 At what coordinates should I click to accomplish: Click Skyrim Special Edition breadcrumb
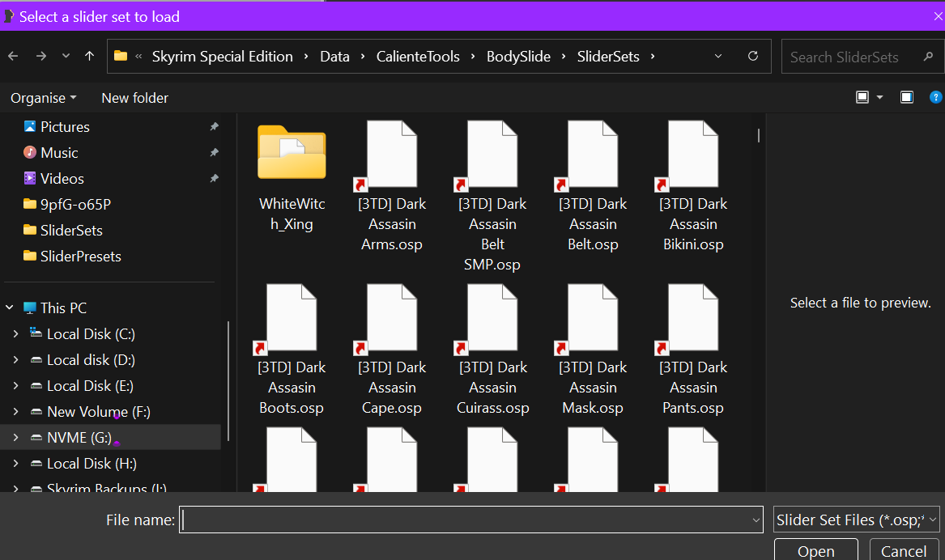coord(223,57)
